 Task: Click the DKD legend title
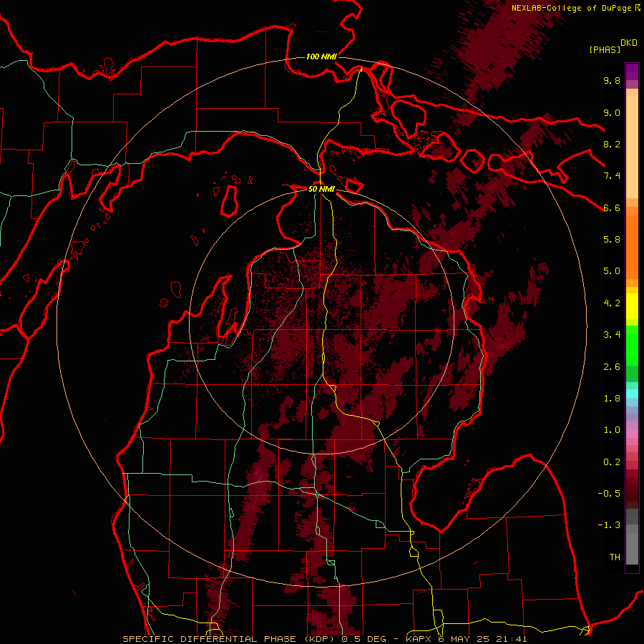click(629, 43)
